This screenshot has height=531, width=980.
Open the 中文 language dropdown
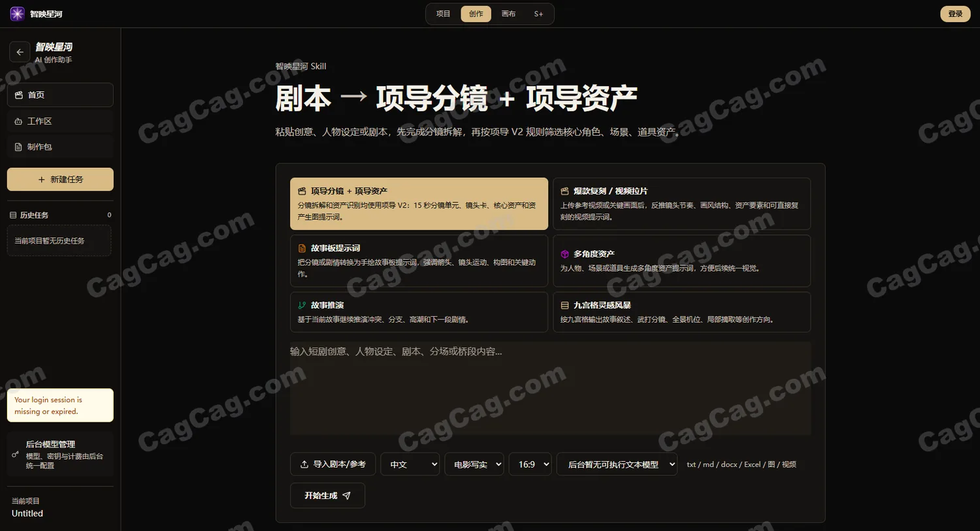pyautogui.click(x=410, y=464)
